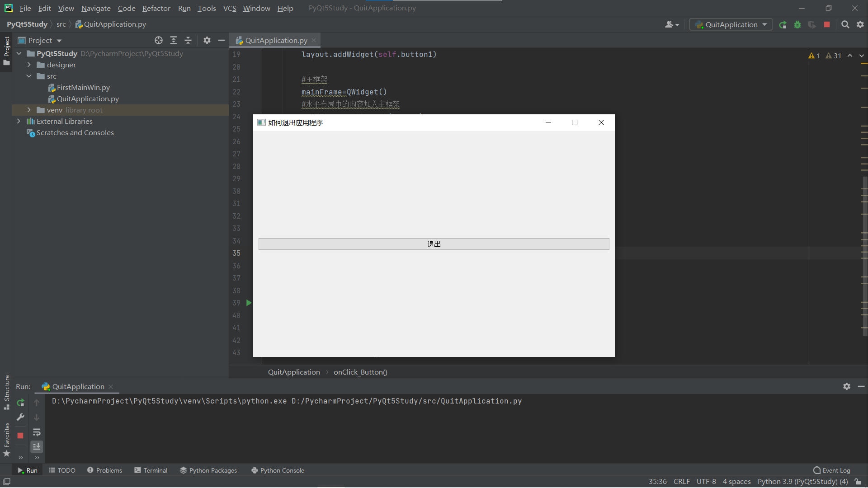Go to next highlighted error arrow
The width and height of the screenshot is (868, 488).
862,56
